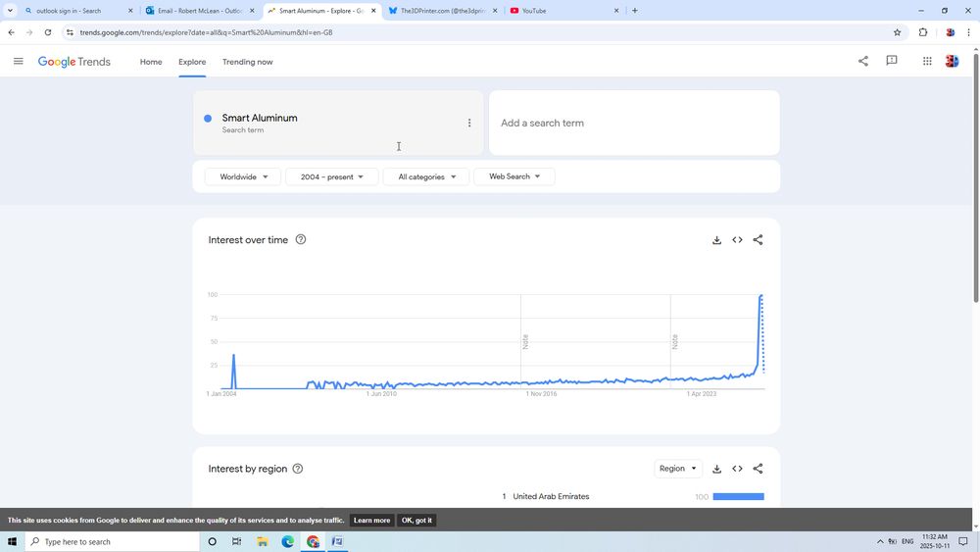
Task: Click Learn more in the cookie banner
Action: (x=371, y=520)
